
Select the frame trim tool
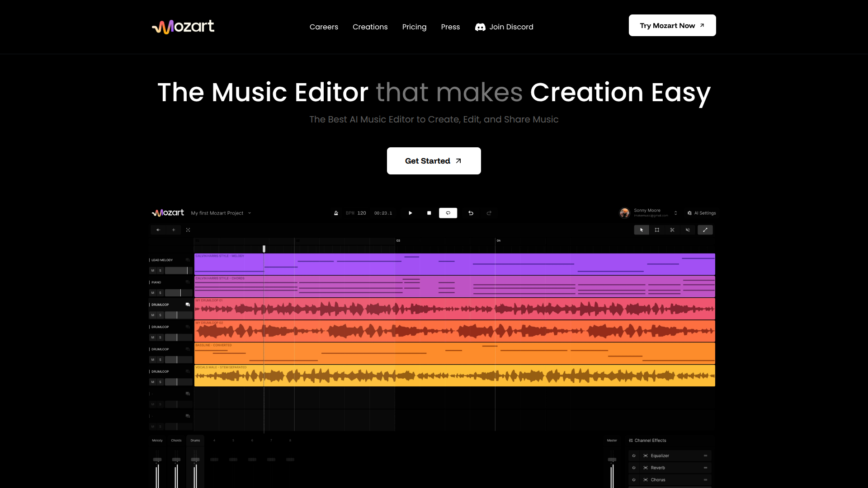[657, 230]
